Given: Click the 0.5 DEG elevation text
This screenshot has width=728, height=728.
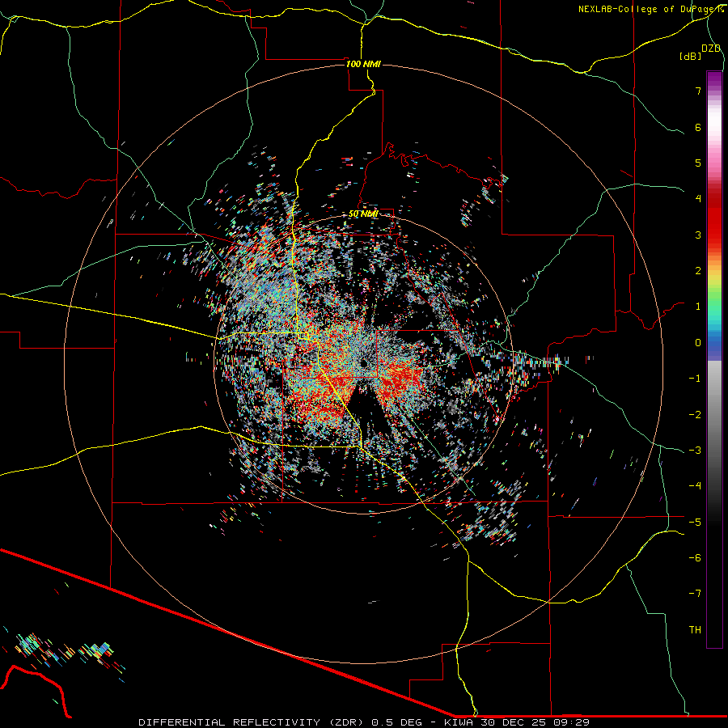Looking at the screenshot, I should (x=397, y=722).
